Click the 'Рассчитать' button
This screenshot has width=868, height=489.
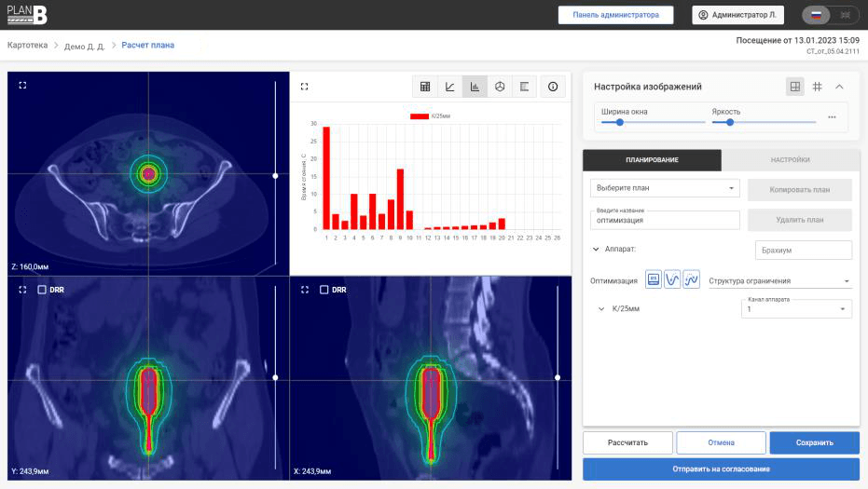click(x=627, y=442)
